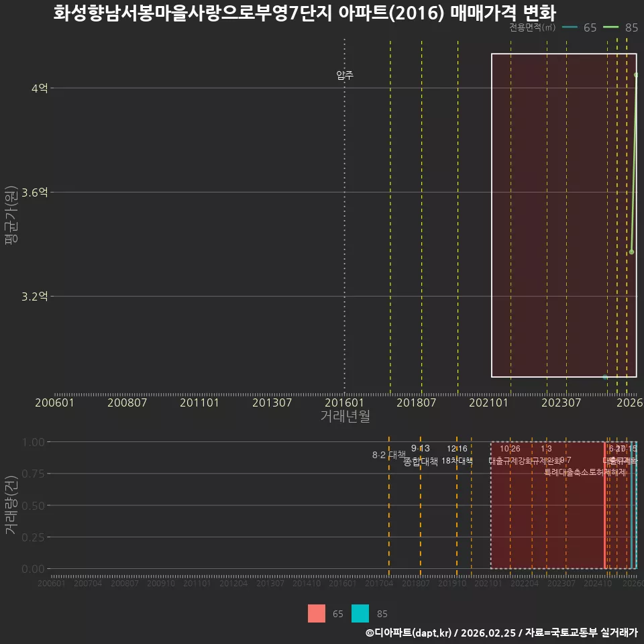Viewport: 644px width, 644px height.
Task: Click the 9·13 종합대책 policy label
Action: [421, 455]
